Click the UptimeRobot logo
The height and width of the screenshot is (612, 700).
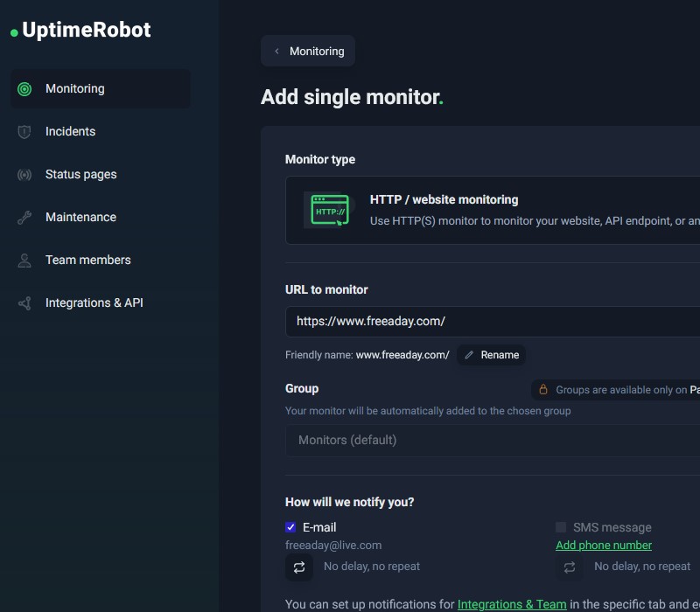tap(80, 31)
